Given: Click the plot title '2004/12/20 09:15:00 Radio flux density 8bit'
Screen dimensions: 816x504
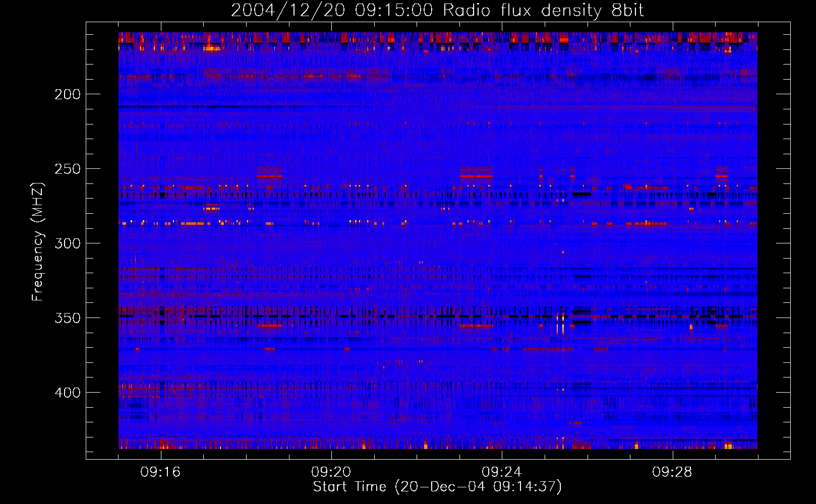Looking at the screenshot, I should coord(437,10).
